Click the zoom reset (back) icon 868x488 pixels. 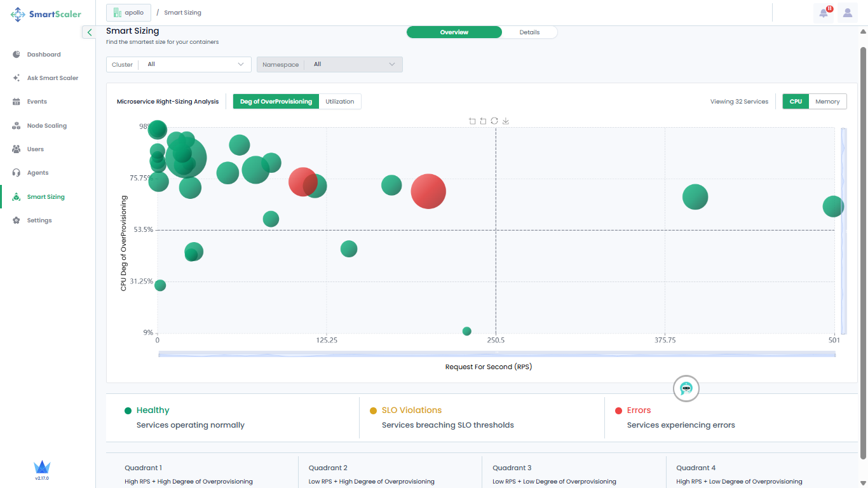tap(483, 121)
